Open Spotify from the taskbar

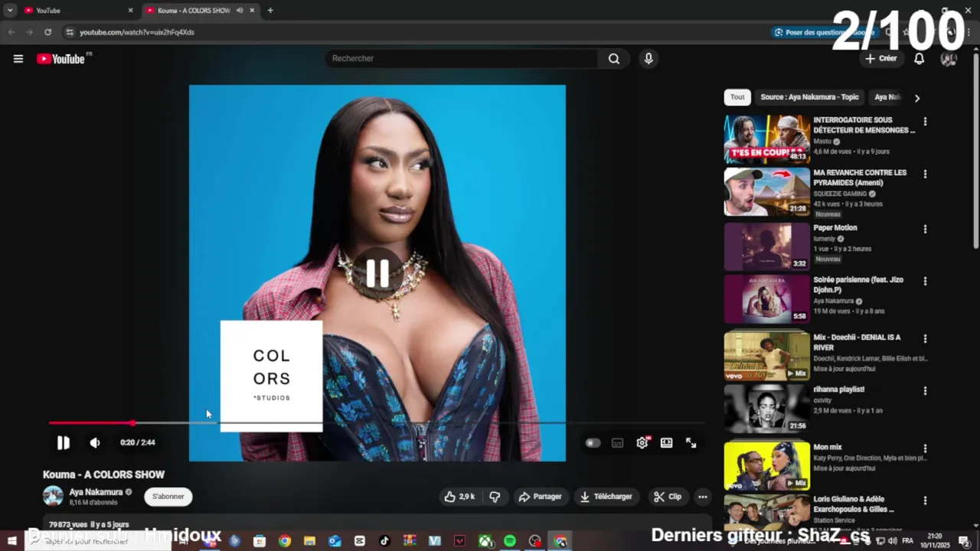pyautogui.click(x=510, y=541)
